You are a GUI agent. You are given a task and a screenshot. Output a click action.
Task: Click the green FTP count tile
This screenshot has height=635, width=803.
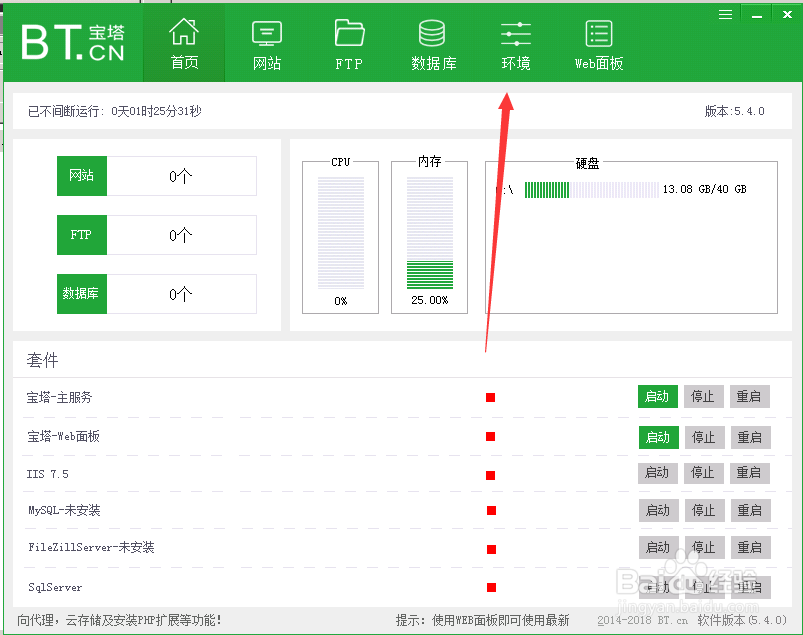coord(82,235)
